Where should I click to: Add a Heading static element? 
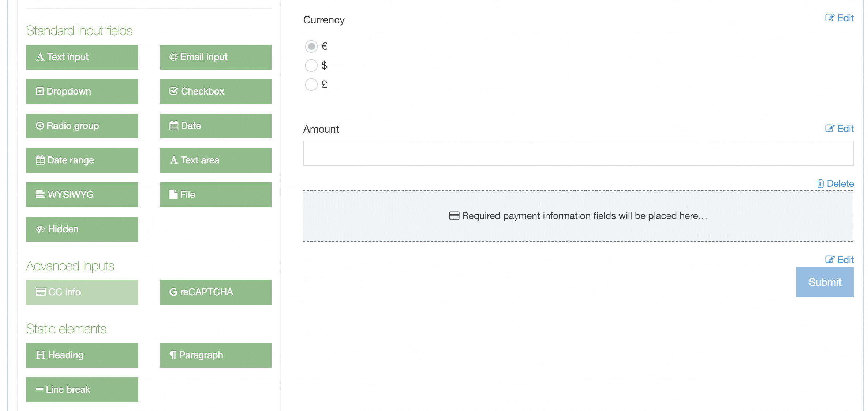[x=82, y=355]
